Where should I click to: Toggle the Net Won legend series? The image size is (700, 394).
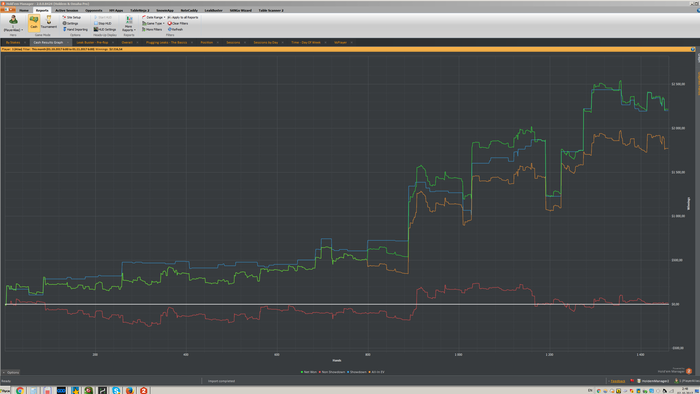pyautogui.click(x=309, y=372)
